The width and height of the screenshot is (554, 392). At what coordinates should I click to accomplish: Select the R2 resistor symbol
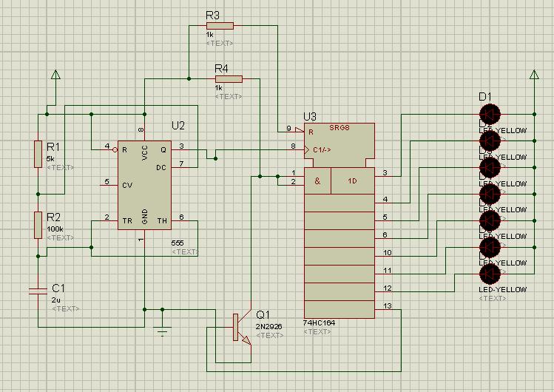click(38, 226)
